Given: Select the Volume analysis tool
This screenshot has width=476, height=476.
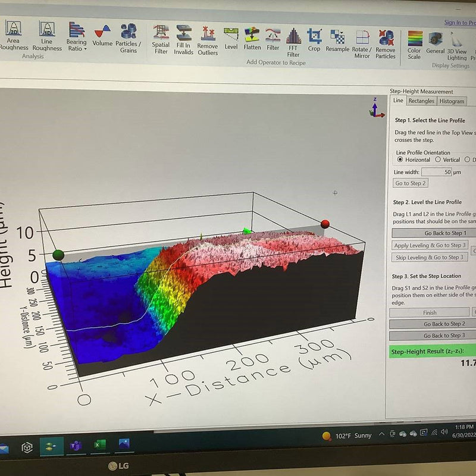Looking at the screenshot, I should (102, 36).
